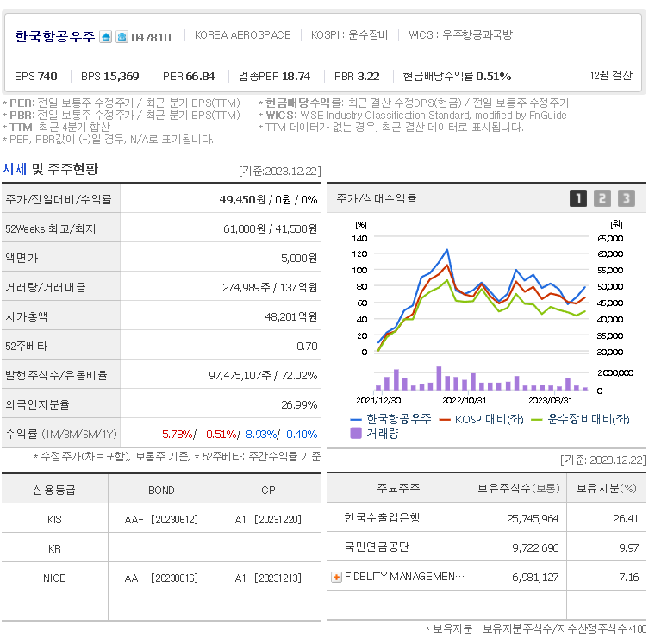Image resolution: width=655 pixels, height=644 pixels.
Task: Click the KR credit rating row label
Action: click(54, 548)
